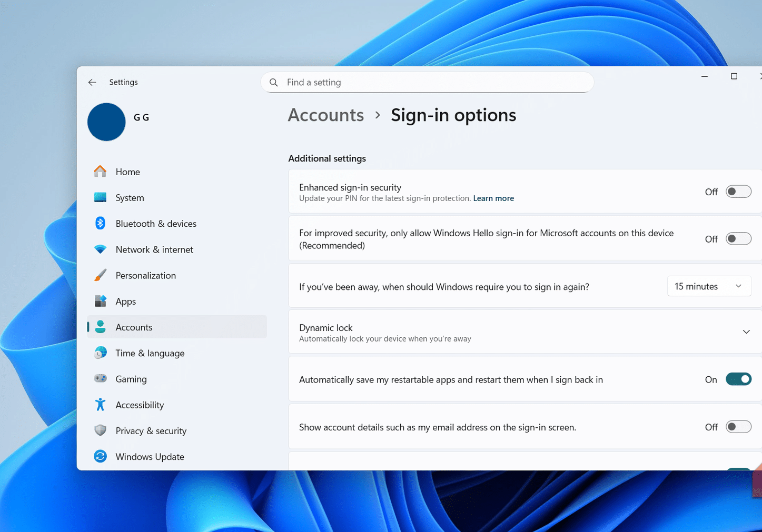Navigate to Accounts via the breadcrumb
This screenshot has height=532, width=762.
(x=326, y=115)
